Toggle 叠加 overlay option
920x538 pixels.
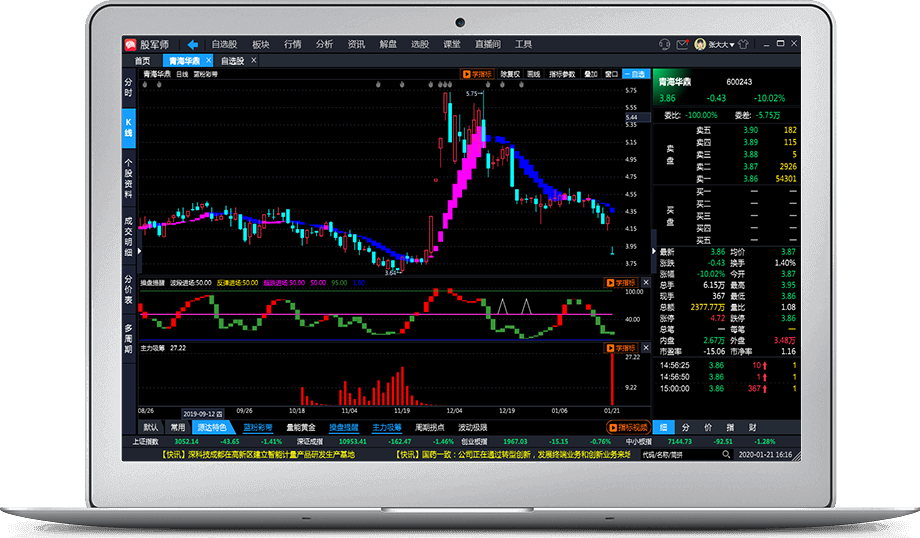pyautogui.click(x=590, y=74)
